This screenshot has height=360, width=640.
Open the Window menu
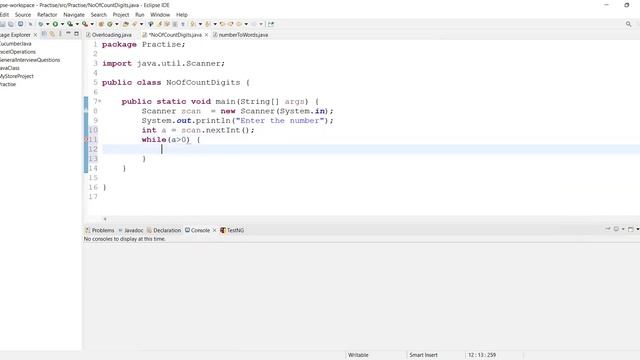[160, 15]
